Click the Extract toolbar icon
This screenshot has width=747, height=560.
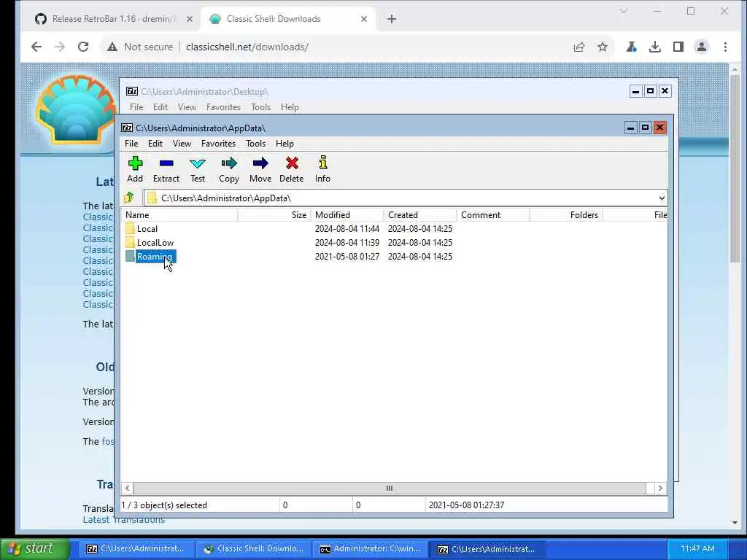click(x=166, y=164)
